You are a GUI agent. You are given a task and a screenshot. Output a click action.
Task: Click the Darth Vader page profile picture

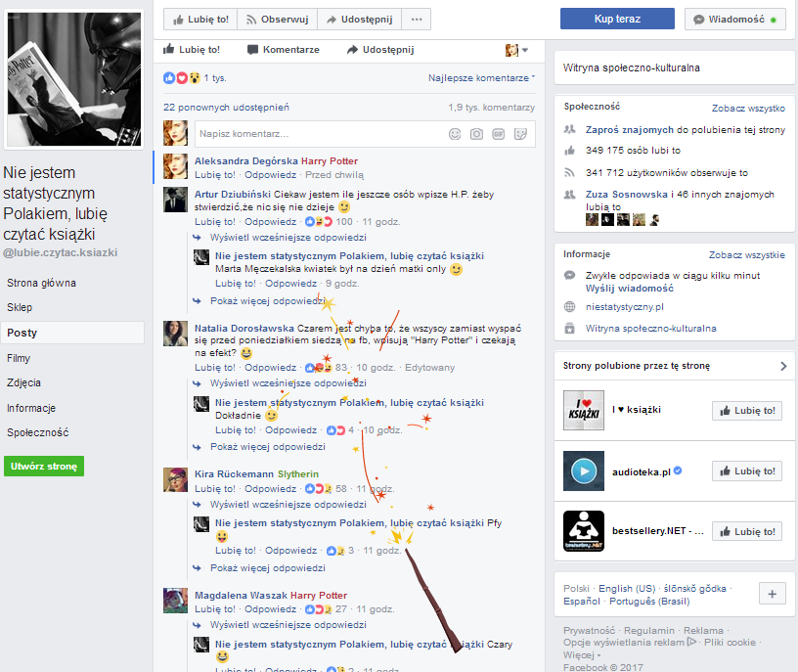[74, 78]
